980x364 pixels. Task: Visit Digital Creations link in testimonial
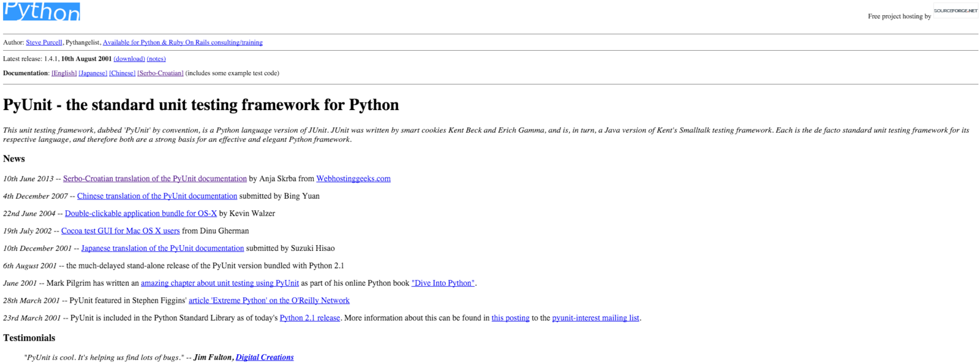(265, 357)
